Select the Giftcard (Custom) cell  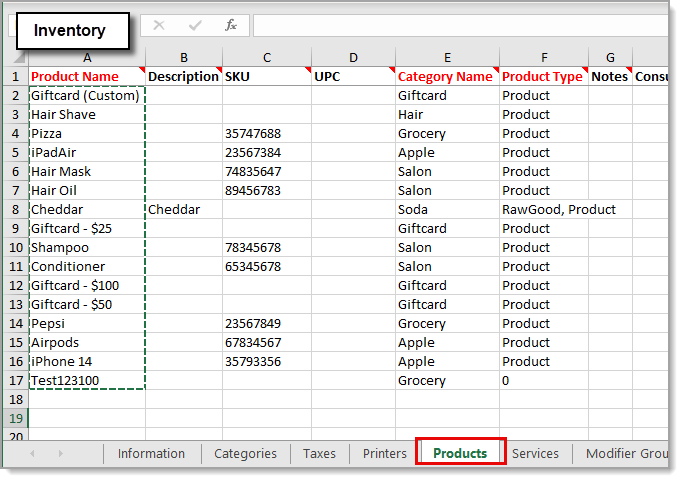coord(87,96)
